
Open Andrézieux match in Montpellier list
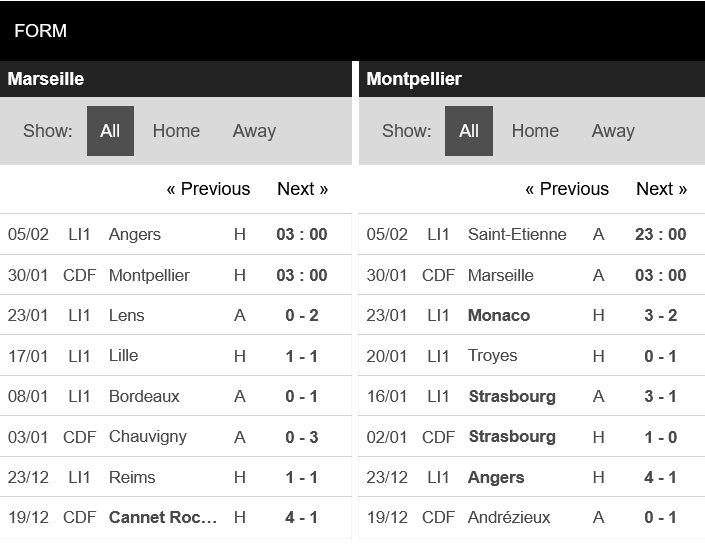coord(509,517)
